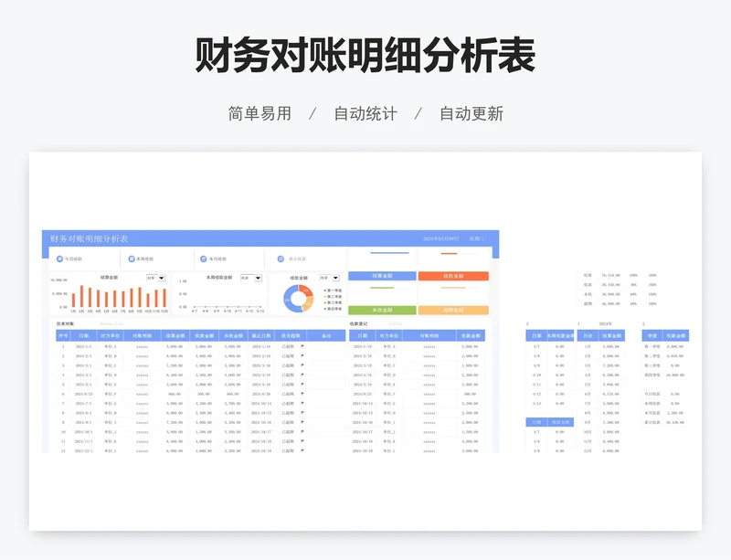Select the 备注 column header
The width and height of the screenshot is (731, 560).
coord(326,335)
